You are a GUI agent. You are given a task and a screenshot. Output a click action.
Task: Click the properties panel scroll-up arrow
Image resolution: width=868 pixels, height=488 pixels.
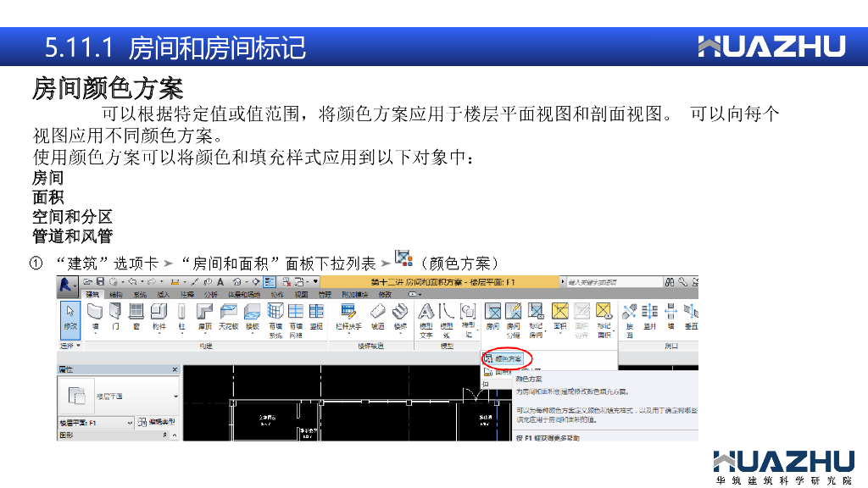coord(175,435)
